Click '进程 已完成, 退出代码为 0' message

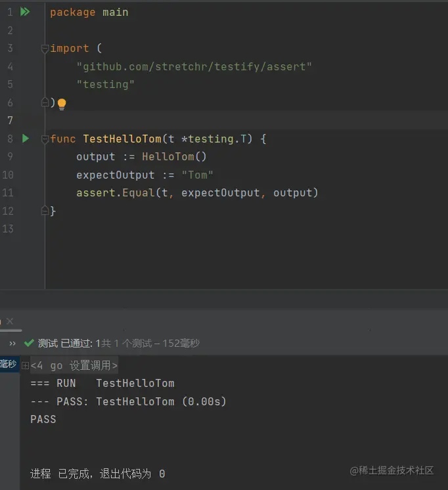[97, 474]
